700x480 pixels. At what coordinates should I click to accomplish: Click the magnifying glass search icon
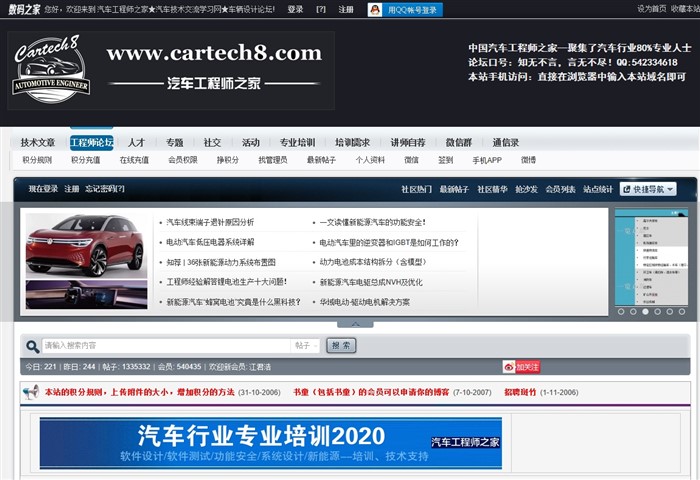click(x=32, y=346)
